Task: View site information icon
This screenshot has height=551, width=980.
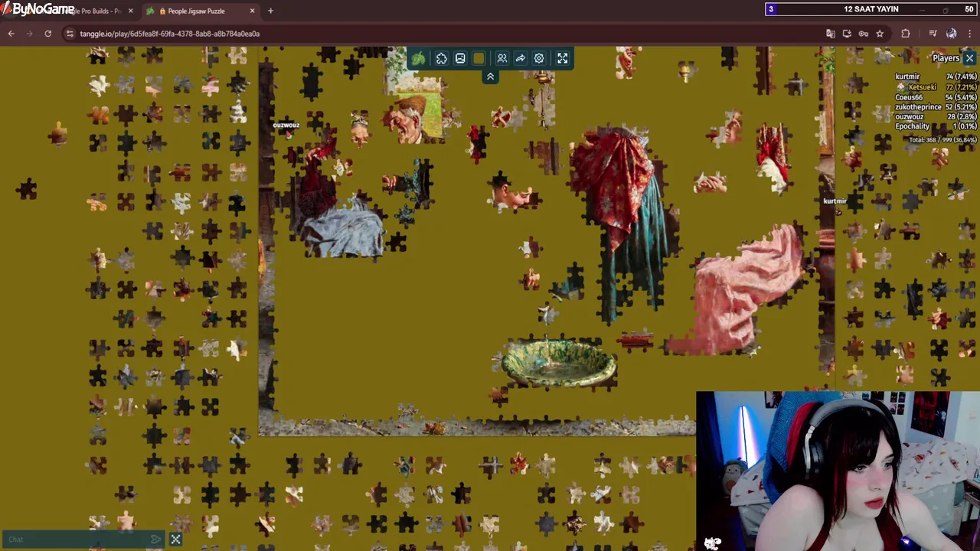Action: click(70, 34)
